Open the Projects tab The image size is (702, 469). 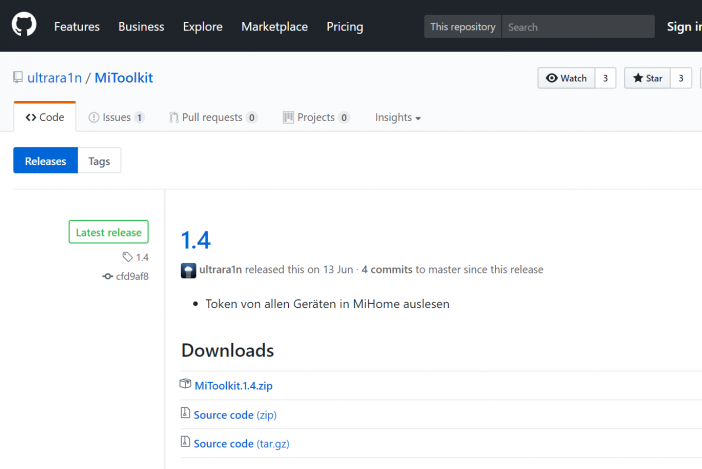click(x=316, y=117)
